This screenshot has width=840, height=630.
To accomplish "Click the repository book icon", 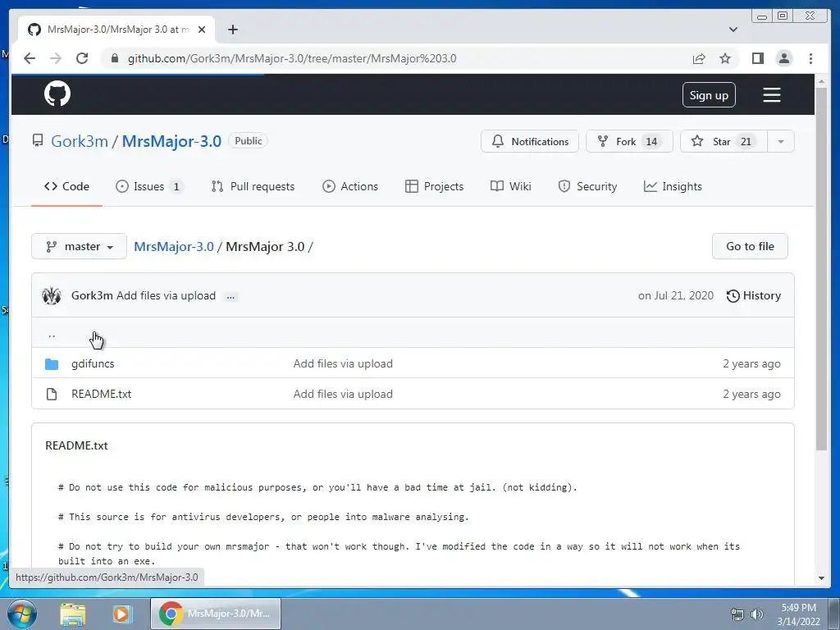I will [38, 141].
